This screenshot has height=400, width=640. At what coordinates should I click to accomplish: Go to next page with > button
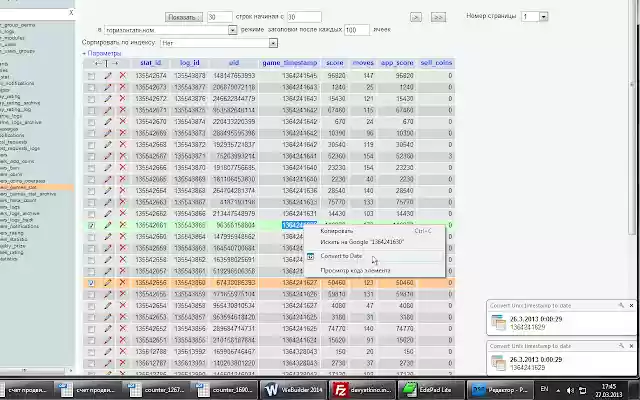(416, 17)
